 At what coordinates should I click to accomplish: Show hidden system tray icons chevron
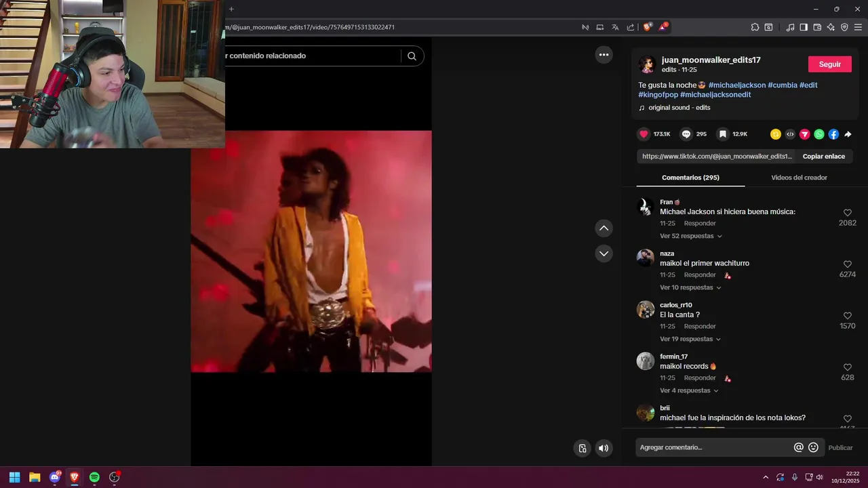pyautogui.click(x=766, y=477)
